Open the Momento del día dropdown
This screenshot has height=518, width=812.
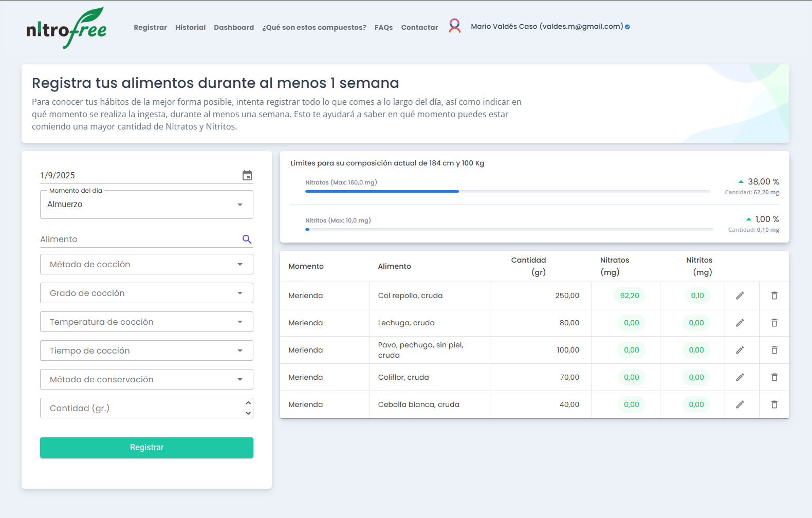coord(146,205)
